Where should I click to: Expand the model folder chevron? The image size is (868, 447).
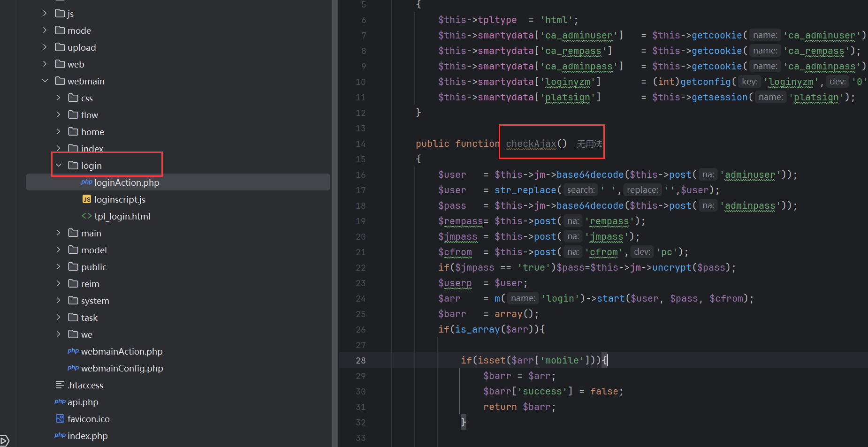(59, 250)
